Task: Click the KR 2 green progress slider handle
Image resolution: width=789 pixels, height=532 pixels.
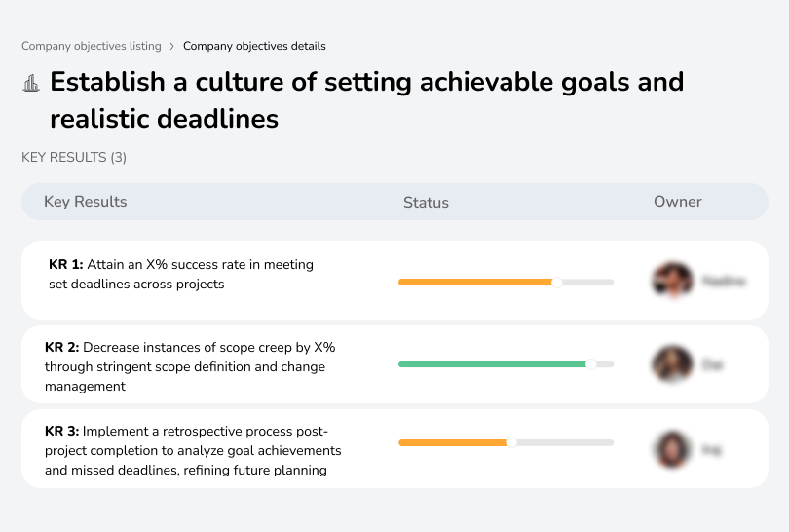Action: coord(590,364)
